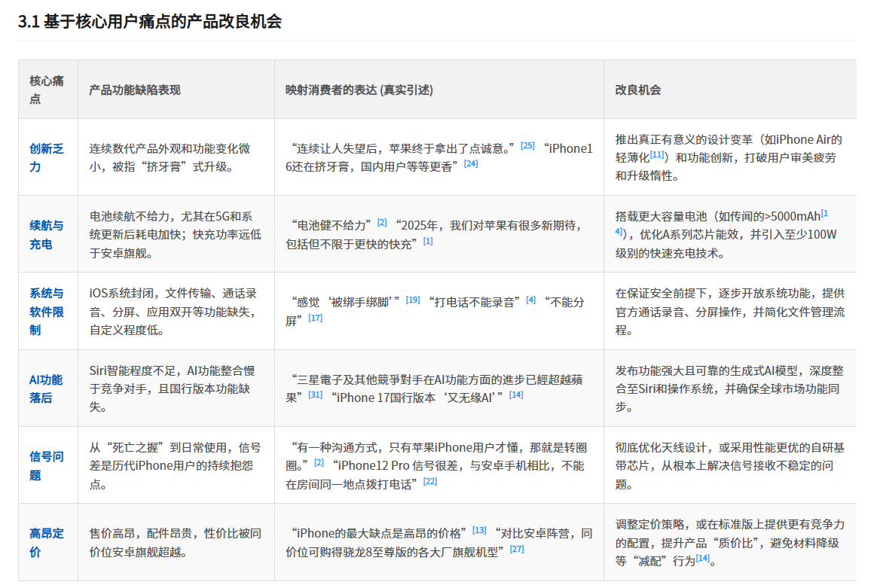Follow citation [24] after 等等更香
This screenshot has width=877, height=588.
click(x=471, y=164)
